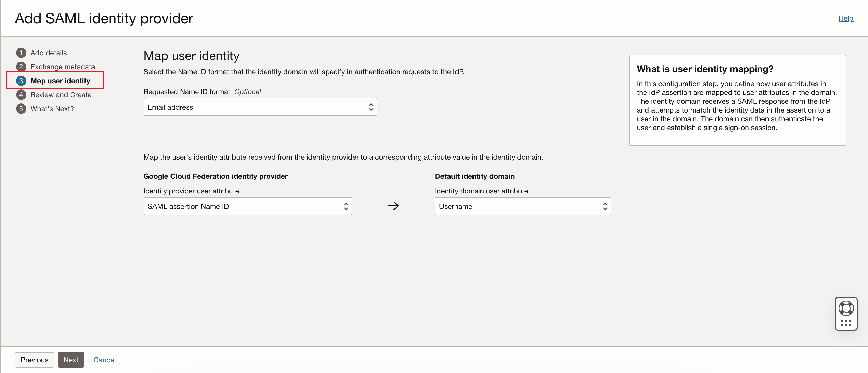
Task: Click the Previous button
Action: pos(34,360)
